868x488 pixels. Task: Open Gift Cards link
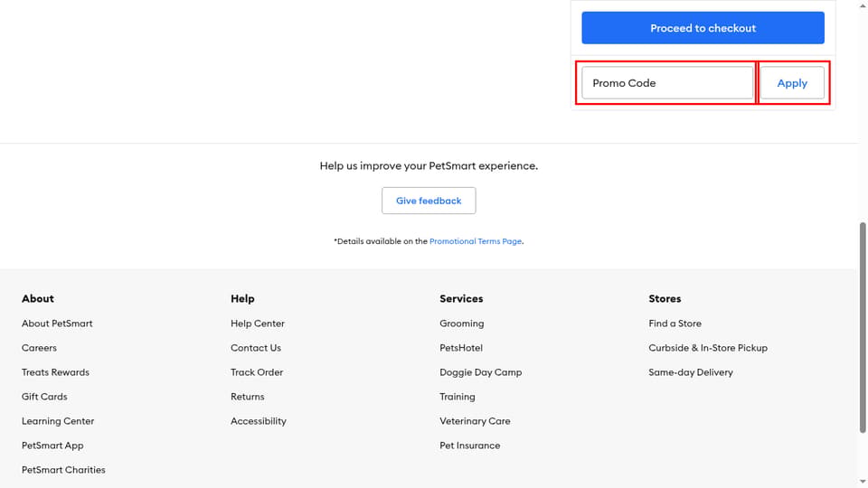(x=44, y=396)
